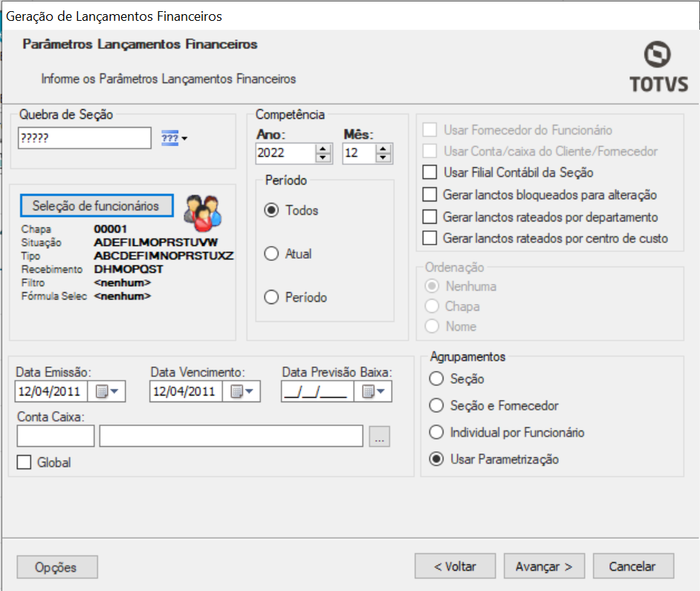The width and height of the screenshot is (700, 591).
Task: Click the Data Emissão date field
Action: coord(51,392)
